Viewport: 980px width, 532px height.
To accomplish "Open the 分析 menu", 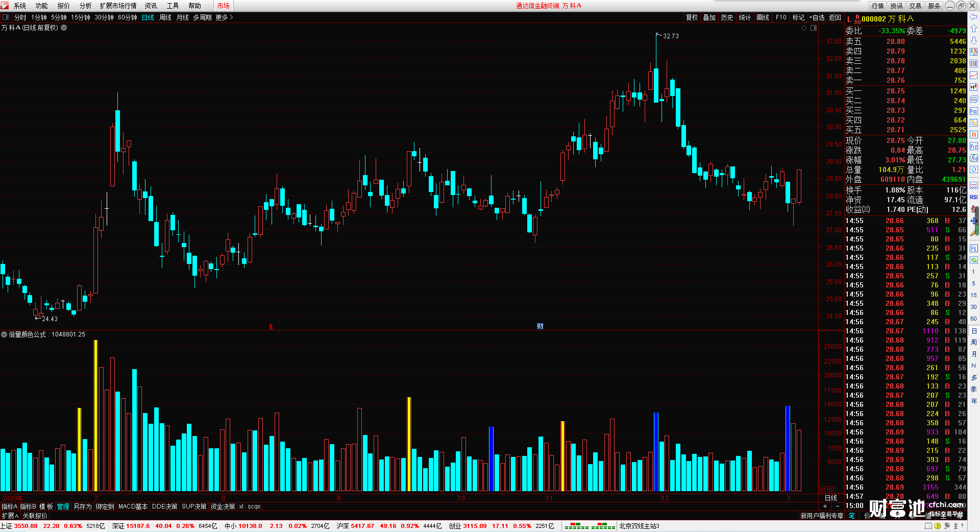I will click(x=86, y=6).
